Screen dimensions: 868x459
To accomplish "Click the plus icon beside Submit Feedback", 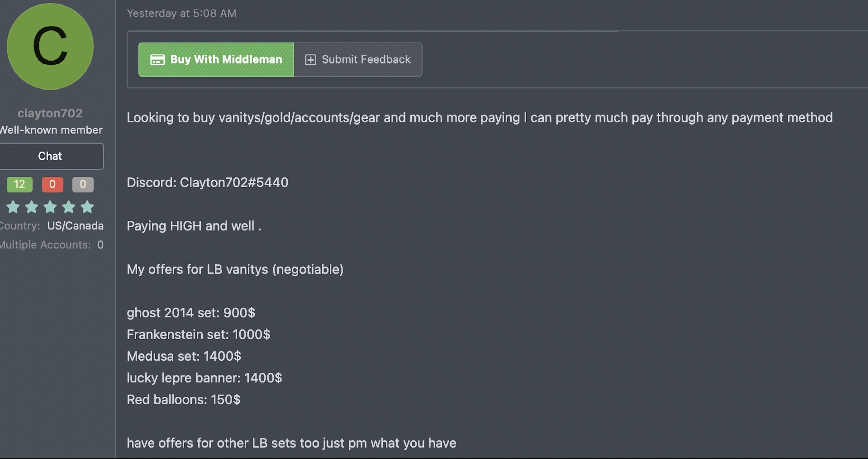I will pyautogui.click(x=310, y=60).
